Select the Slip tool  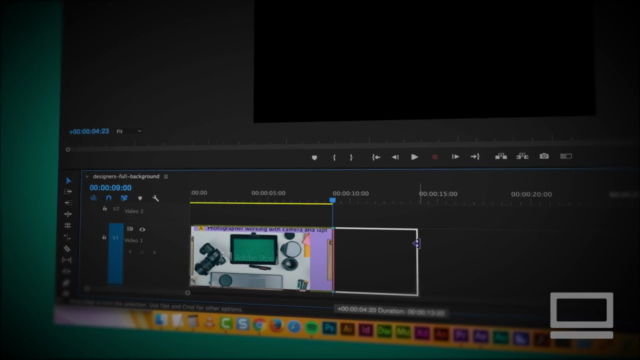click(x=67, y=260)
